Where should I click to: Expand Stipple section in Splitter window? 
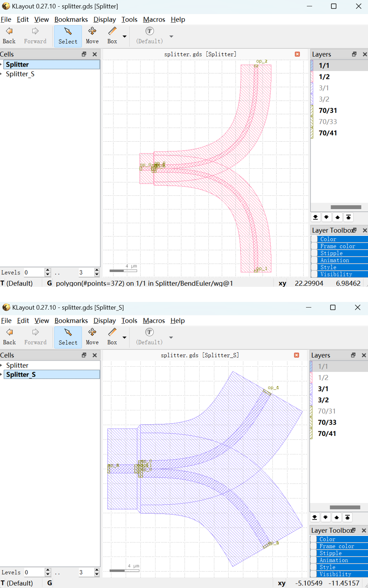pos(339,253)
